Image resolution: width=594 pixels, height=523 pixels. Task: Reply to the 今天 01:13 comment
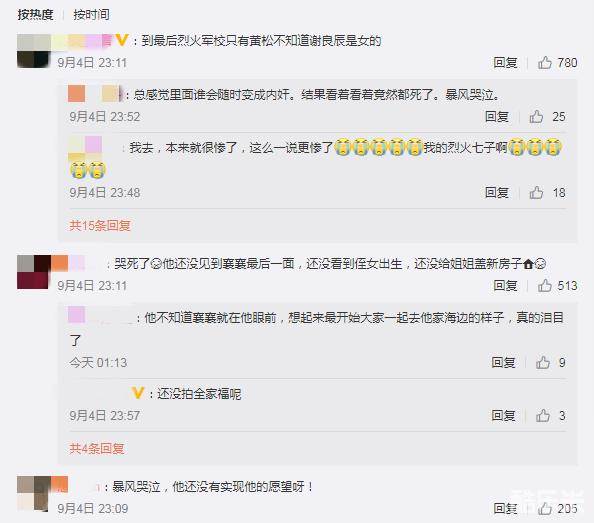coord(503,362)
